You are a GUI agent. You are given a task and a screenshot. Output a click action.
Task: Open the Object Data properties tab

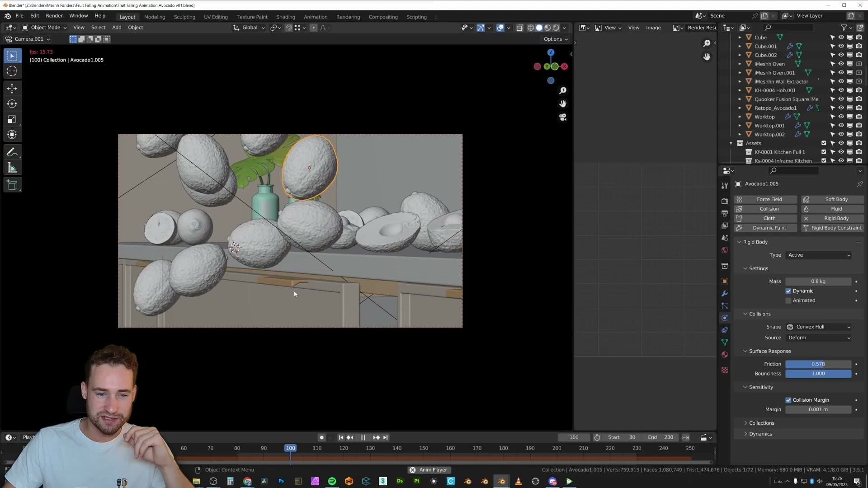click(x=725, y=343)
